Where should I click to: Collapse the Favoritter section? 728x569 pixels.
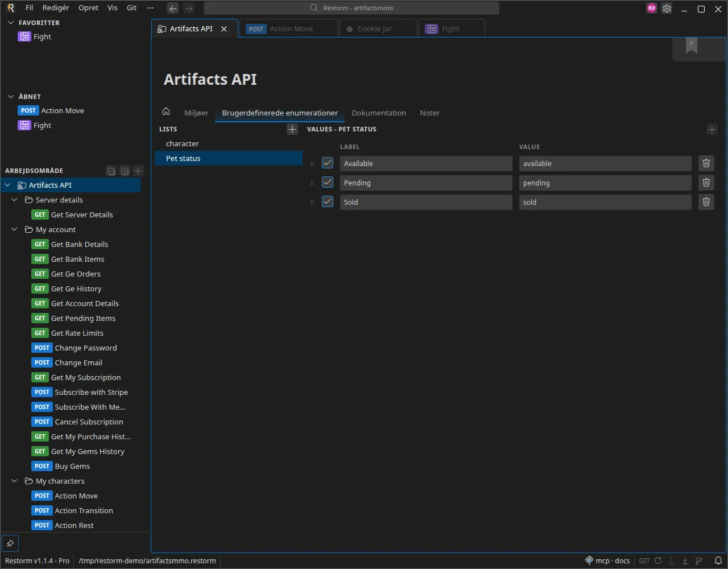[x=10, y=23]
